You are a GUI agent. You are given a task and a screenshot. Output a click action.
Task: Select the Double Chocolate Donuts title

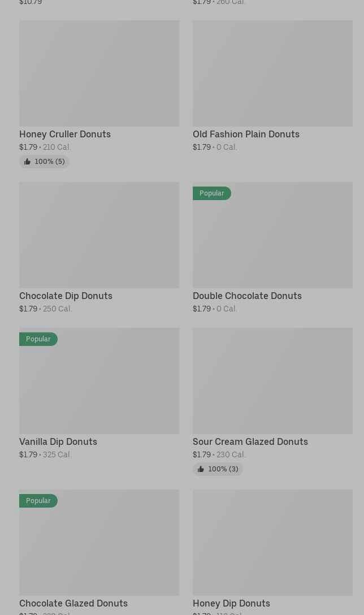(x=247, y=296)
